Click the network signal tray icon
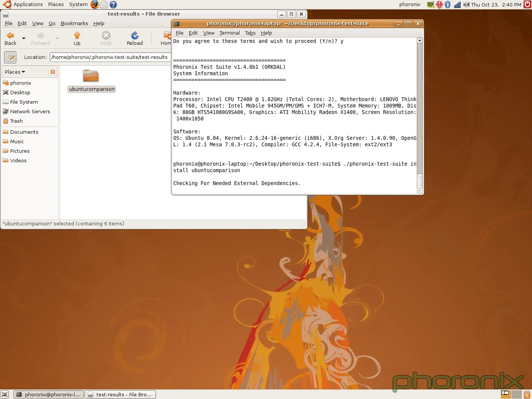This screenshot has width=532, height=399. tap(457, 5)
